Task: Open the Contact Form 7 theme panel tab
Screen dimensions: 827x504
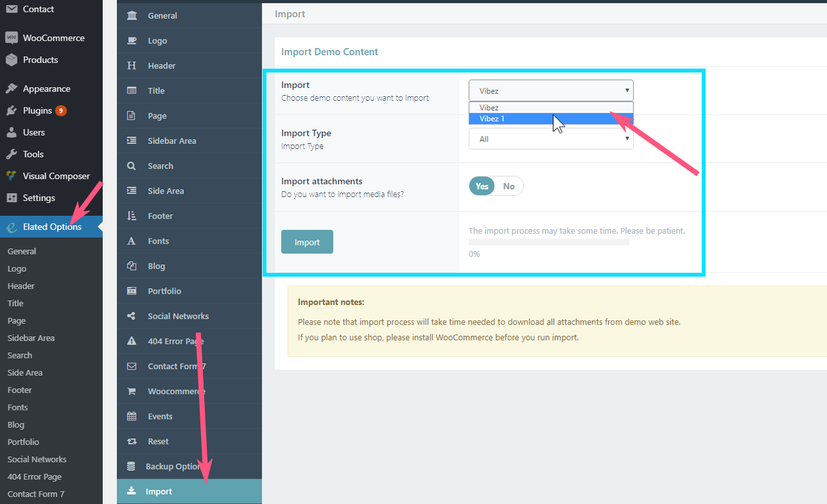Action: click(189, 366)
